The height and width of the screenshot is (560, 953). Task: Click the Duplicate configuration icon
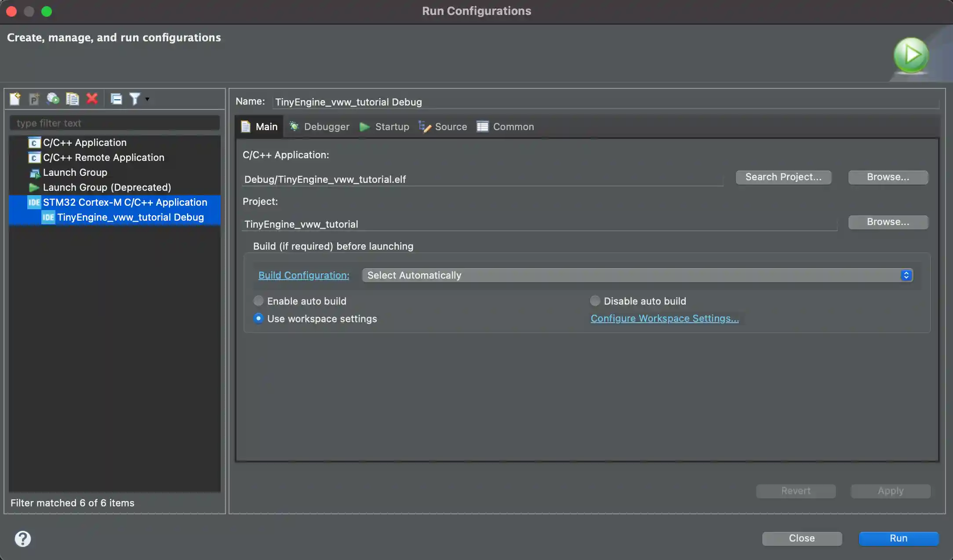pyautogui.click(x=73, y=99)
